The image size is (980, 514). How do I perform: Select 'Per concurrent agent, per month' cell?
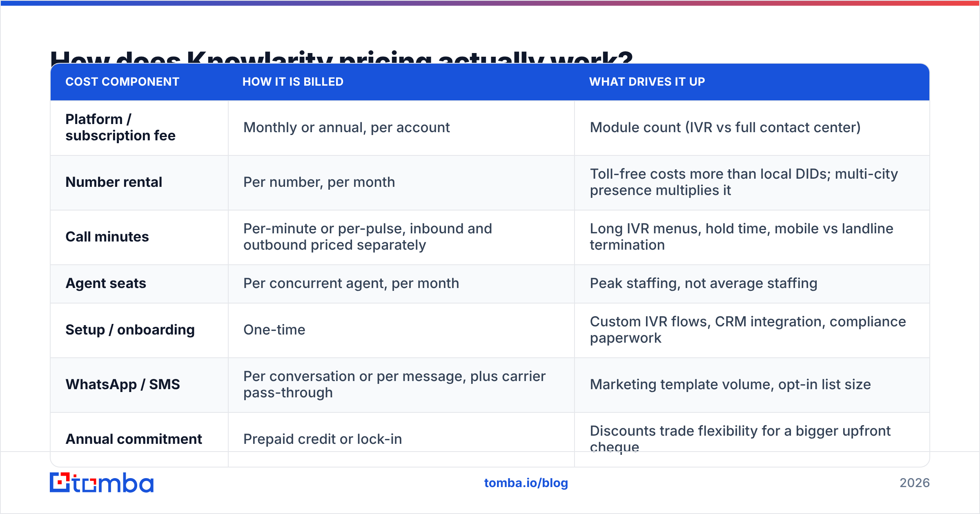(401, 284)
